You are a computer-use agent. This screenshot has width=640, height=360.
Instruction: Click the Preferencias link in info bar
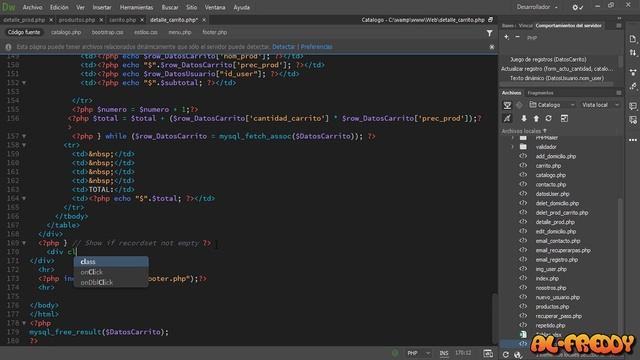[x=316, y=47]
